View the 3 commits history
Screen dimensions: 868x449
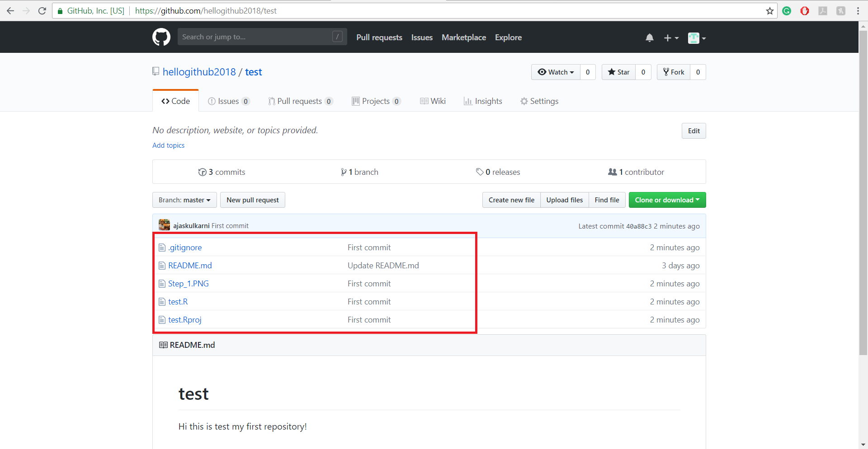click(222, 172)
